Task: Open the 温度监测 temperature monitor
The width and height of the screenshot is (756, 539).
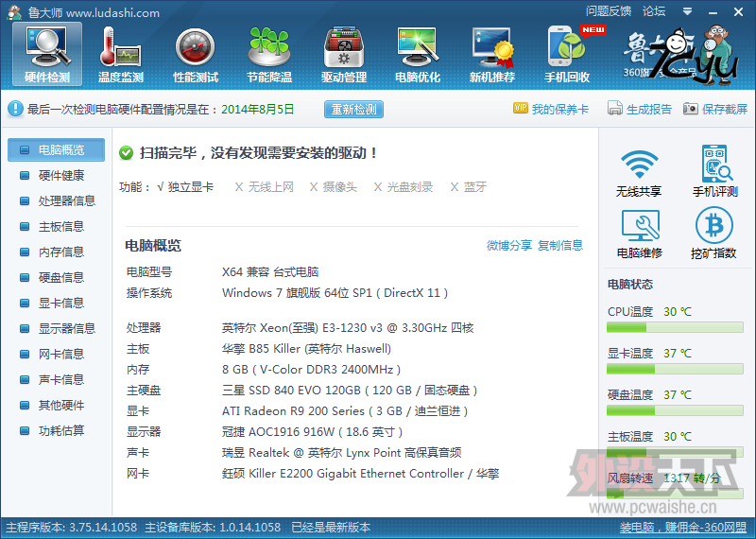Action: (121, 55)
